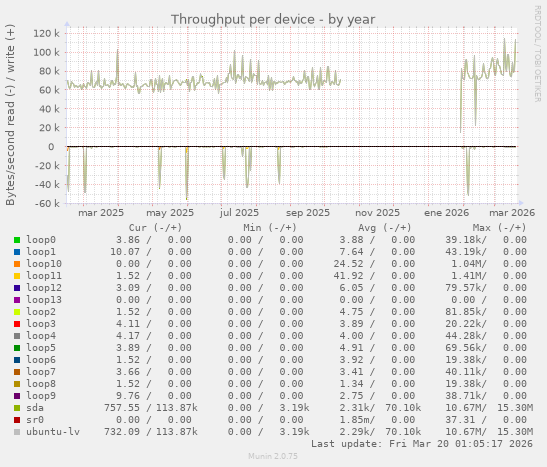This screenshot has width=547, height=467.
Task: Click the ene 2026 x-axis label
Action: (x=447, y=213)
